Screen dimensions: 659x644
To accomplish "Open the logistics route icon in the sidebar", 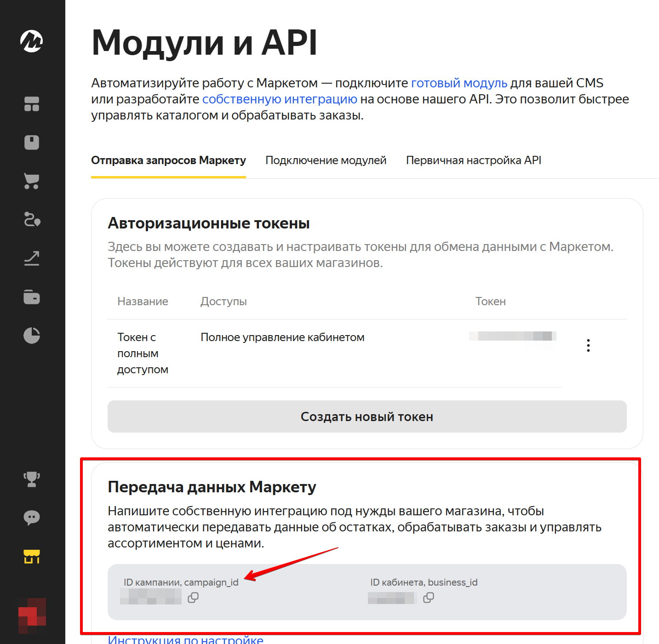I will pyautogui.click(x=32, y=220).
